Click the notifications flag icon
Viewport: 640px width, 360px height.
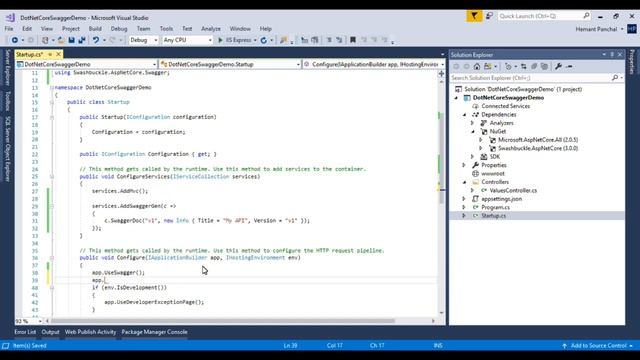[474, 16]
